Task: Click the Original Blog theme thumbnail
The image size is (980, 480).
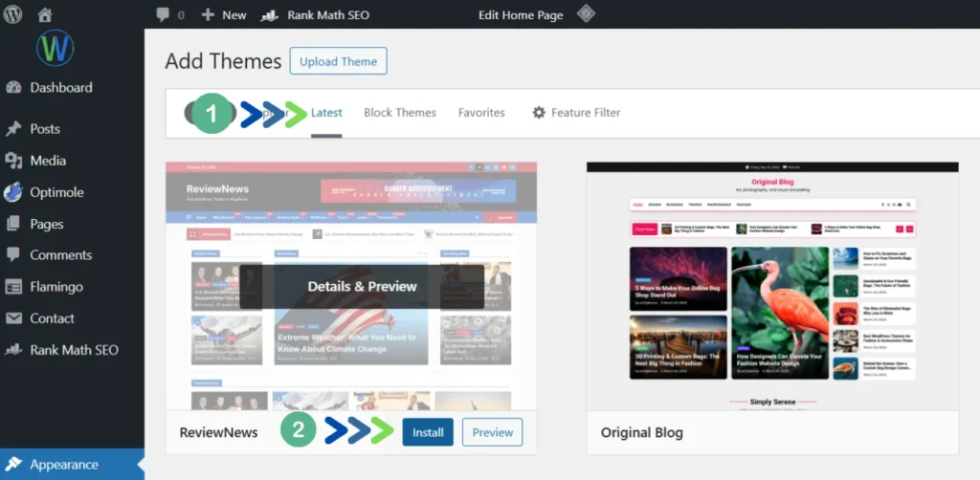Action: tap(771, 286)
